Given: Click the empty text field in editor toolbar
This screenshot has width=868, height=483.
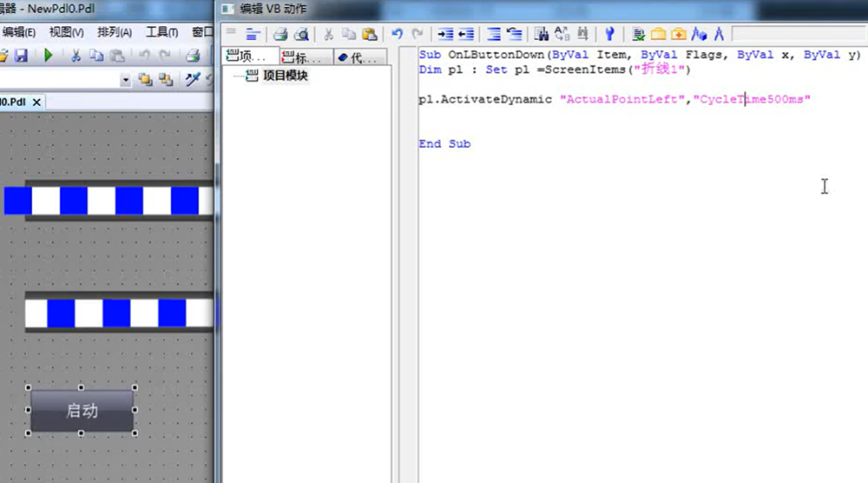Looking at the screenshot, I should [797, 34].
